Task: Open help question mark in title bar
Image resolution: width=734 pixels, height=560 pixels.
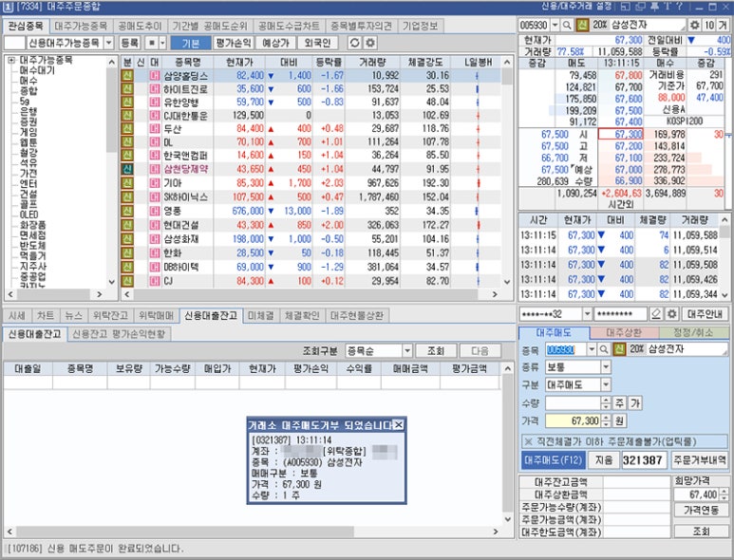Action: pyautogui.click(x=679, y=7)
